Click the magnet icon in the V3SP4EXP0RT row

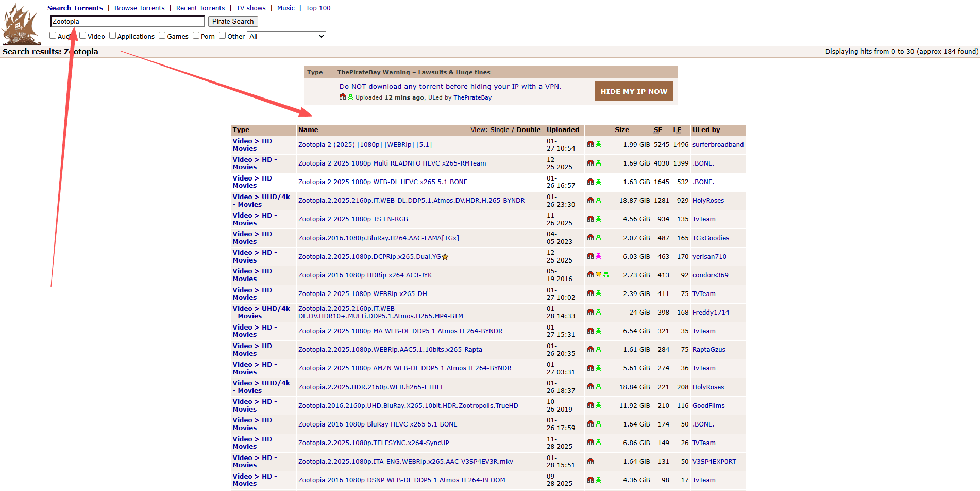click(590, 461)
